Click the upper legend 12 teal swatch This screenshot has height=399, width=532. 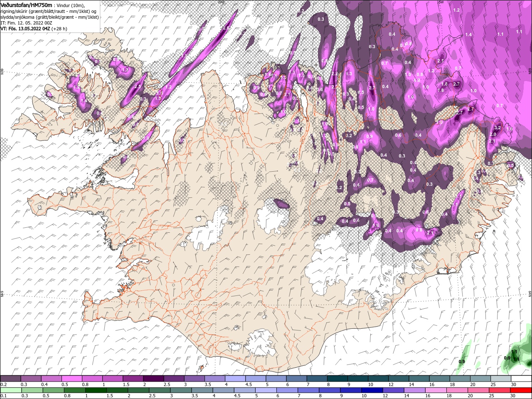click(398, 379)
